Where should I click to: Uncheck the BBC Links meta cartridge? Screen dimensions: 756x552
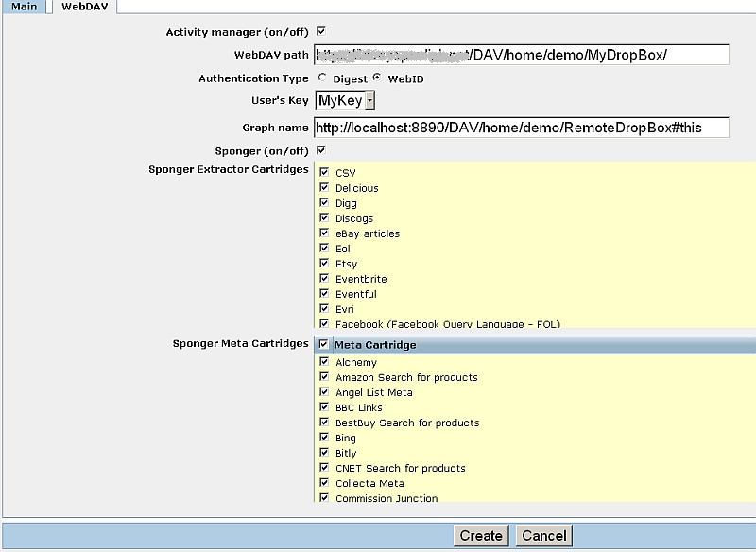tap(324, 407)
